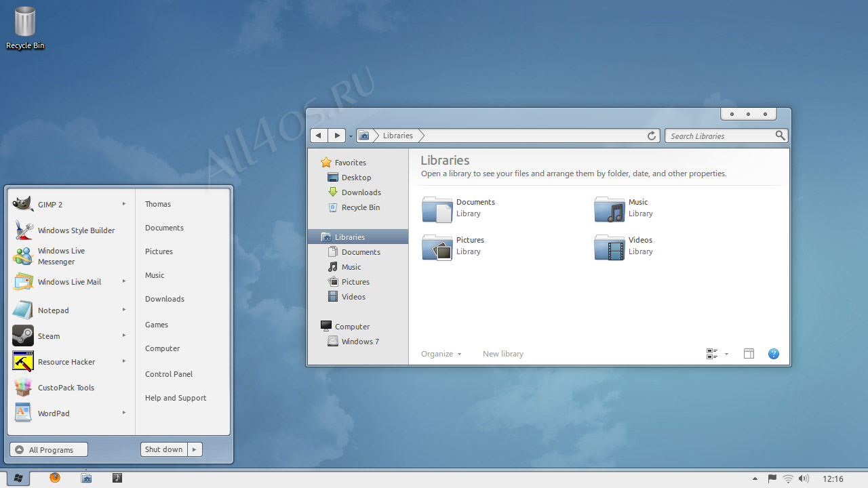Open Recycle Bin on the desktop
The image size is (868, 488).
pos(25,28)
